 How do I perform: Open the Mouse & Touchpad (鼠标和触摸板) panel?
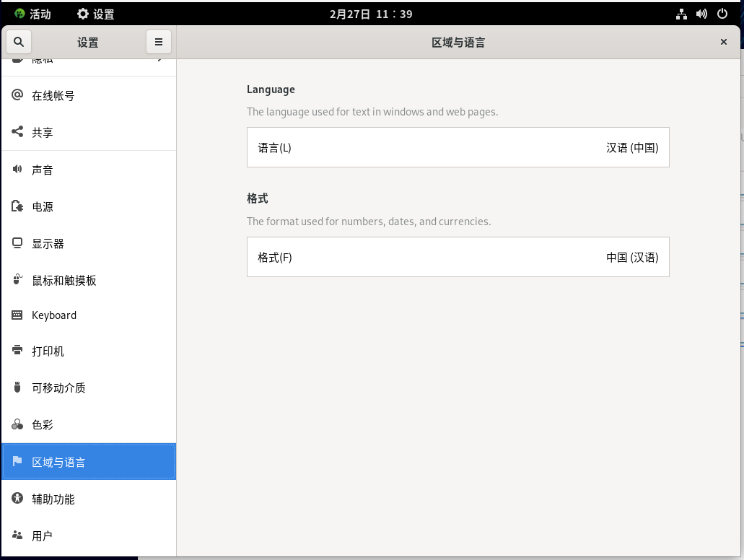point(64,280)
